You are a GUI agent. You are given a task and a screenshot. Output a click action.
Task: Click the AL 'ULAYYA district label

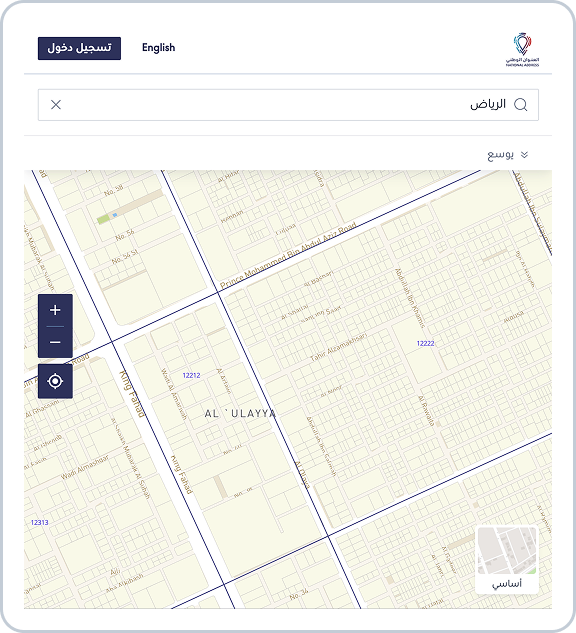coord(240,414)
